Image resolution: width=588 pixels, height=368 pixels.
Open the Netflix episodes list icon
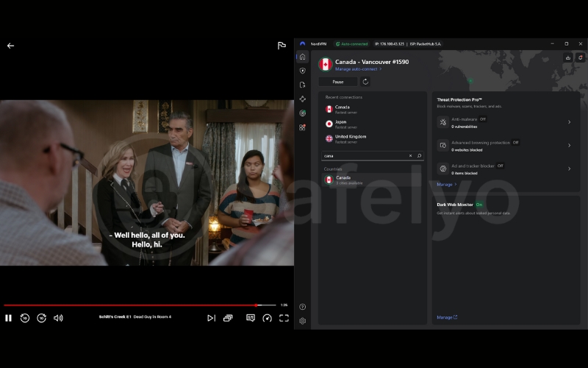(228, 318)
